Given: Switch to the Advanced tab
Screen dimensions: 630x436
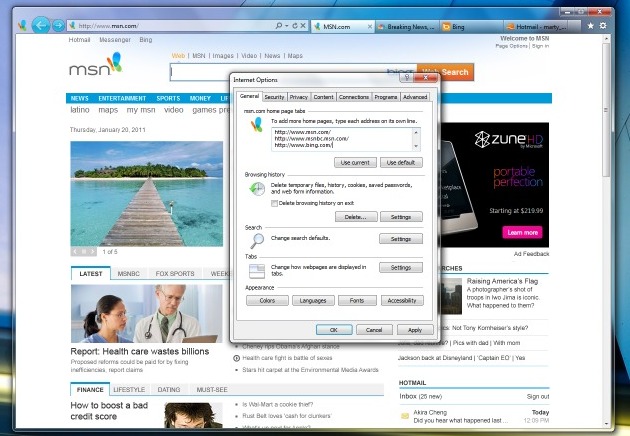Looking at the screenshot, I should coord(415,97).
